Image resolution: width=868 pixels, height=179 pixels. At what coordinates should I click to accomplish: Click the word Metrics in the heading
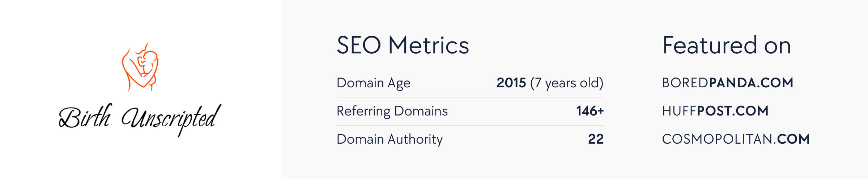(x=429, y=45)
